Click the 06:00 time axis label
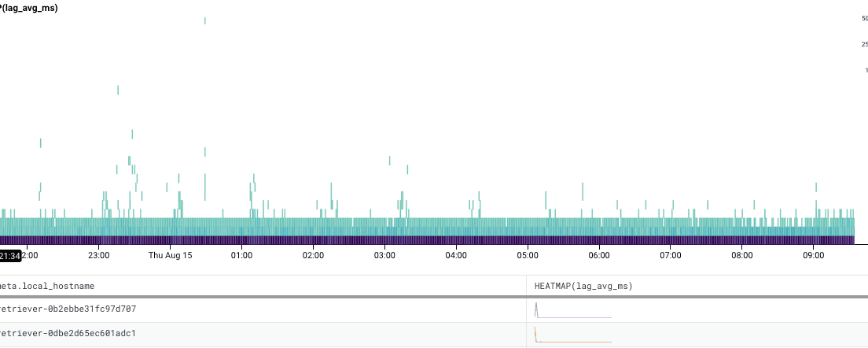 tap(599, 256)
